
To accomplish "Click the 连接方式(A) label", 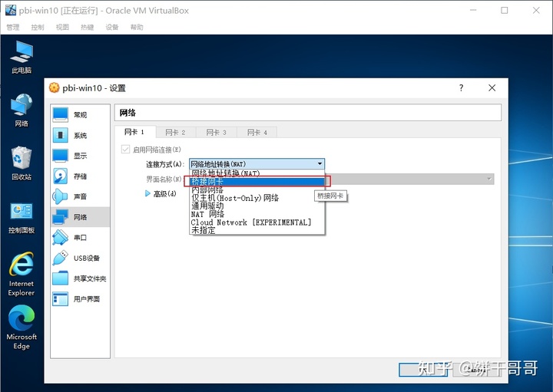I will pos(165,164).
